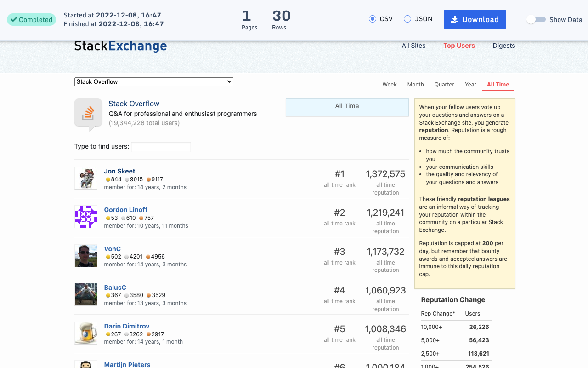
Task: Switch to the Month tab
Action: tap(415, 85)
